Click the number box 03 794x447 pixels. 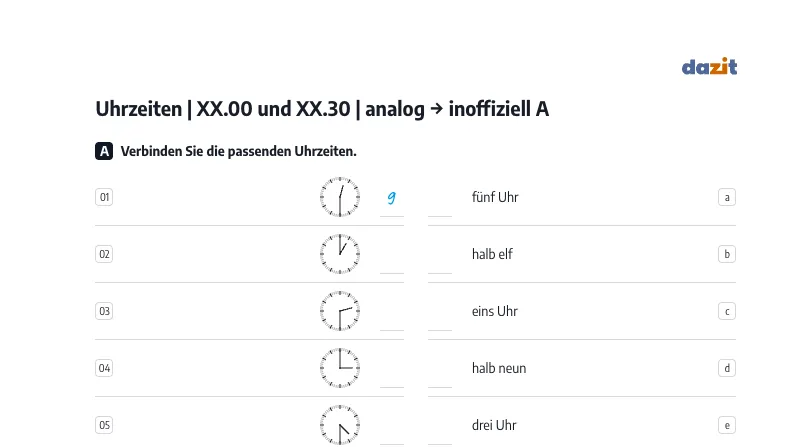pos(104,311)
